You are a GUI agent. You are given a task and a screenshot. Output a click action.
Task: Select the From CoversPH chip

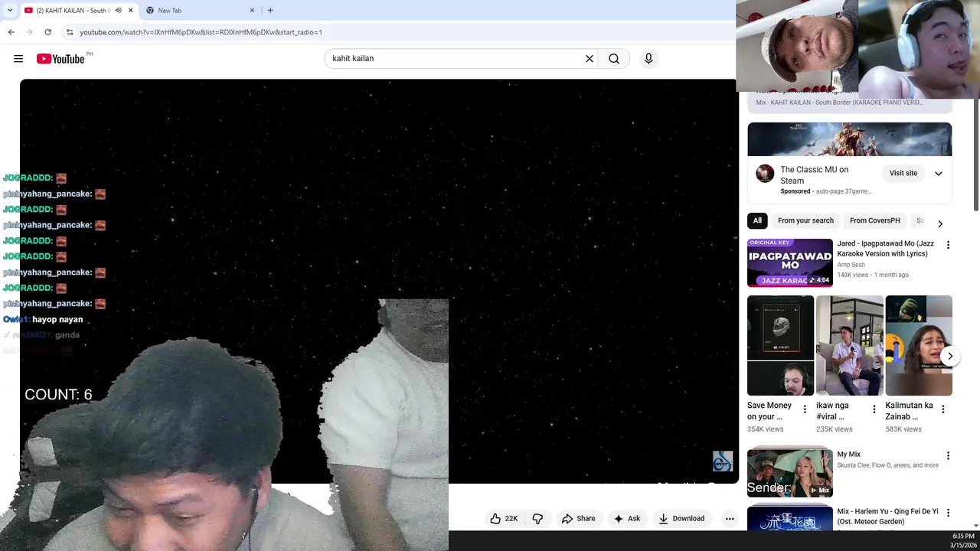click(874, 220)
